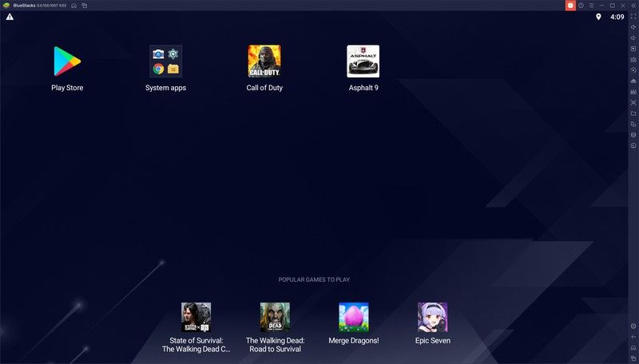
Task: Click the Android home button in sidebar
Action: point(633,347)
